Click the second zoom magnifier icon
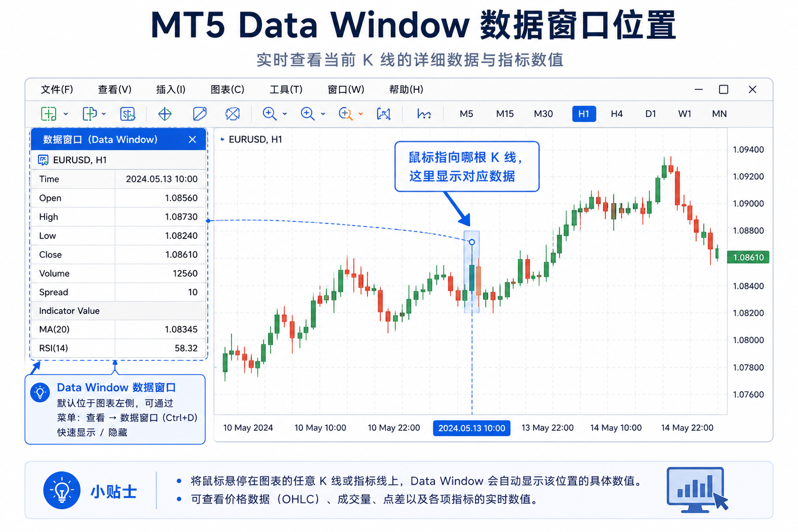 pos(308,114)
